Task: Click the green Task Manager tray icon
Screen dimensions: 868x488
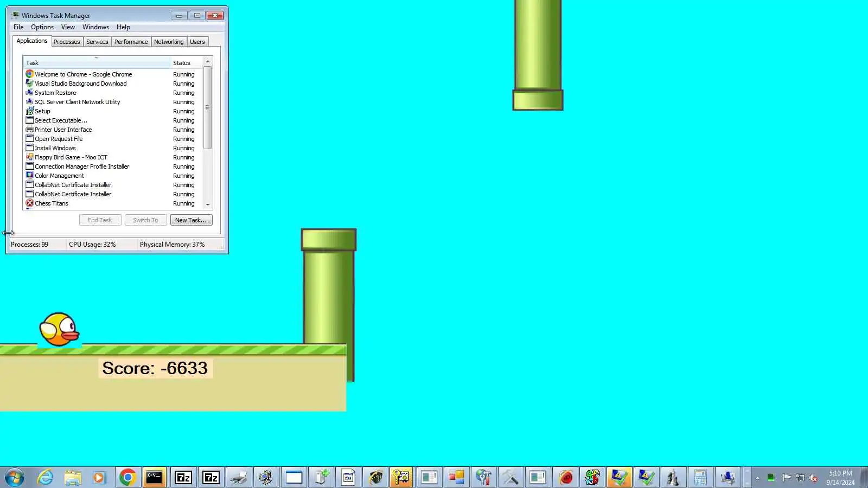Action: [771, 478]
